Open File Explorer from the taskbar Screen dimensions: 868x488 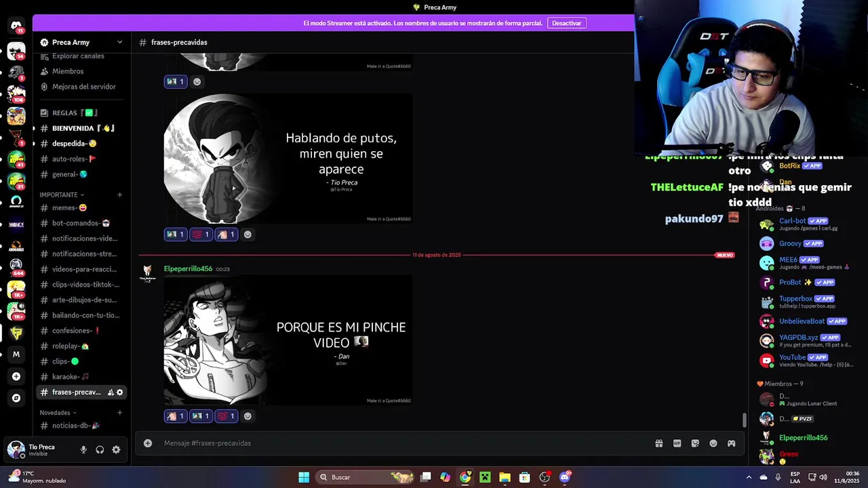pyautogui.click(x=505, y=477)
